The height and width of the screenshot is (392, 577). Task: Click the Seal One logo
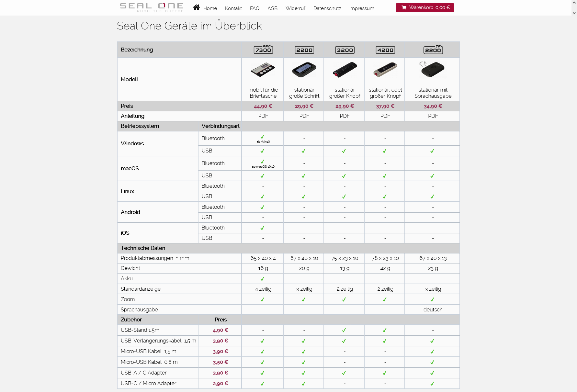coord(152,7)
